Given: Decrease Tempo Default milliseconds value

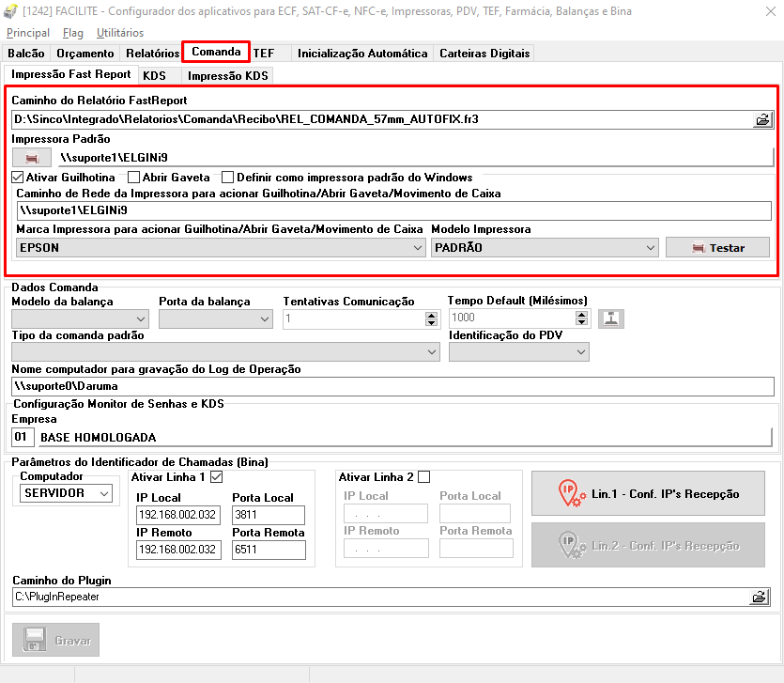Looking at the screenshot, I should point(581,321).
